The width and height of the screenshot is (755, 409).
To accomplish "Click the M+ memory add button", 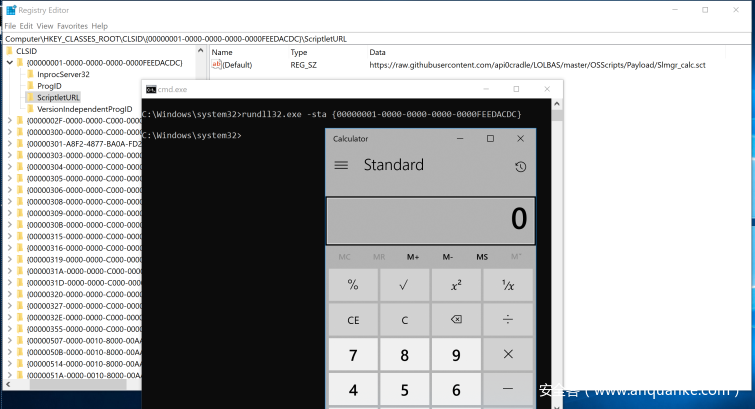I will 413,257.
